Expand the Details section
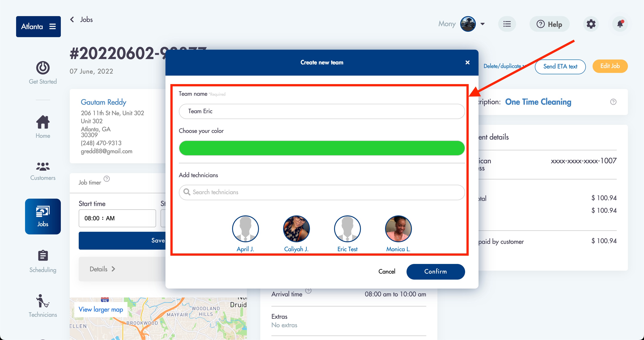The width and height of the screenshot is (644, 340). [102, 269]
